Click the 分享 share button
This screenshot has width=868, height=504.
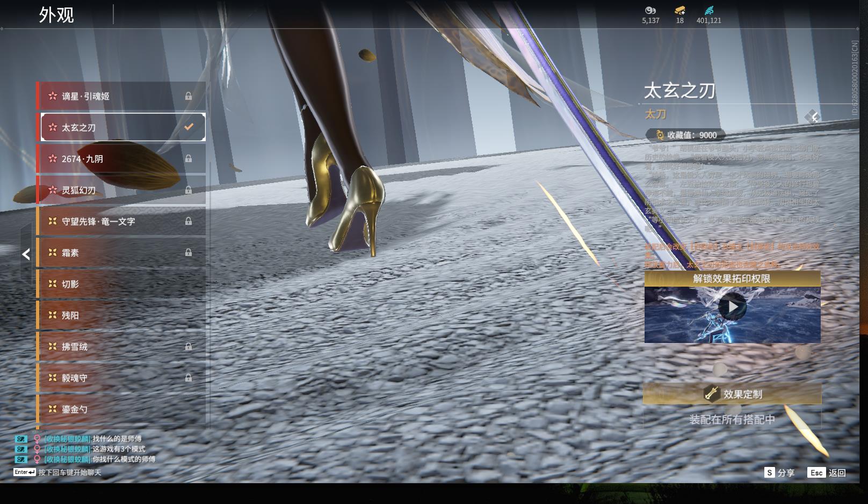[779, 472]
